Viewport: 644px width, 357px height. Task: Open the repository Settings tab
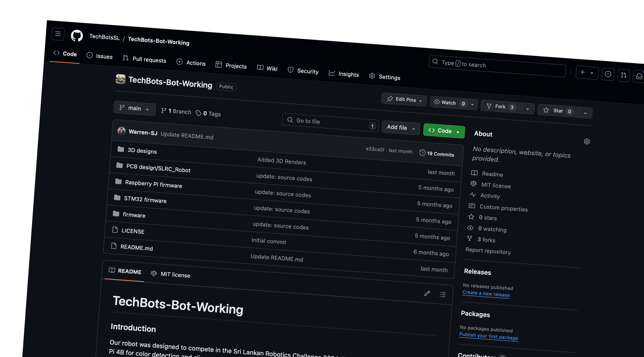point(385,76)
